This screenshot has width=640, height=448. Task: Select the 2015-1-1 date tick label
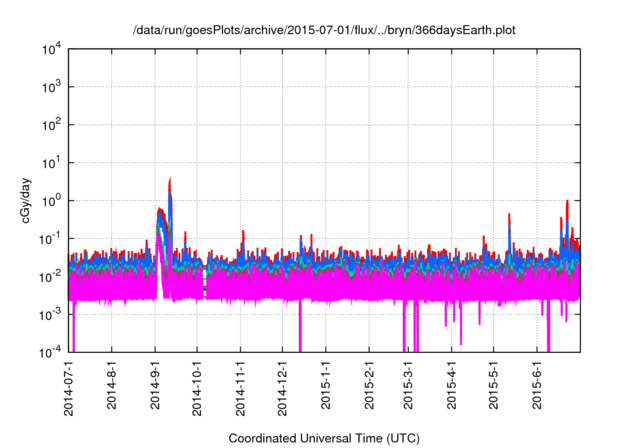tap(325, 386)
